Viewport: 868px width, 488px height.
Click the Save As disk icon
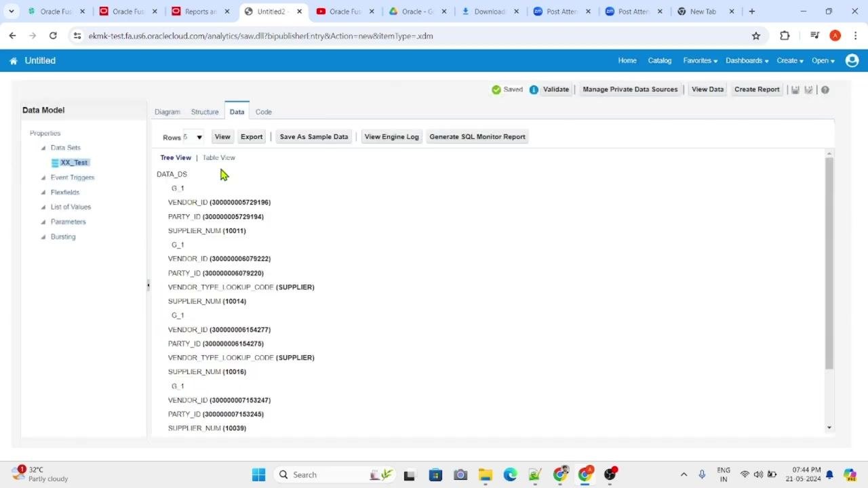pyautogui.click(x=808, y=89)
